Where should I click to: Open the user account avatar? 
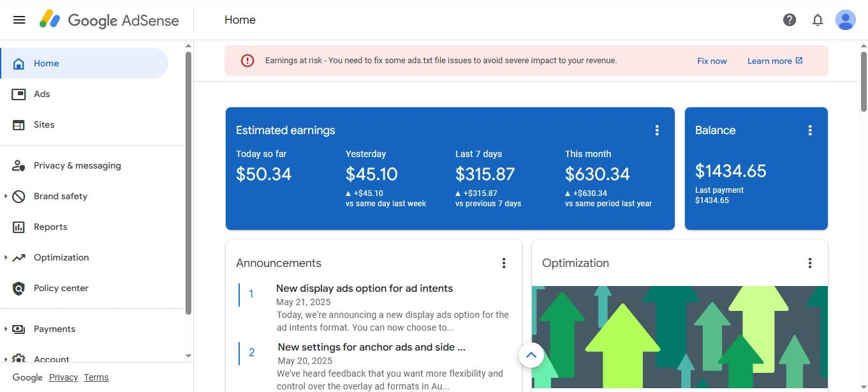[845, 20]
